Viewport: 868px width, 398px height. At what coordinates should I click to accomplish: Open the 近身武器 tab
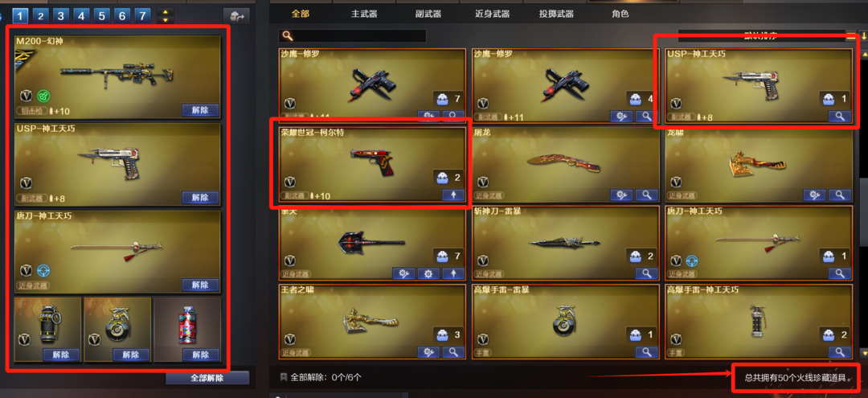click(x=492, y=14)
